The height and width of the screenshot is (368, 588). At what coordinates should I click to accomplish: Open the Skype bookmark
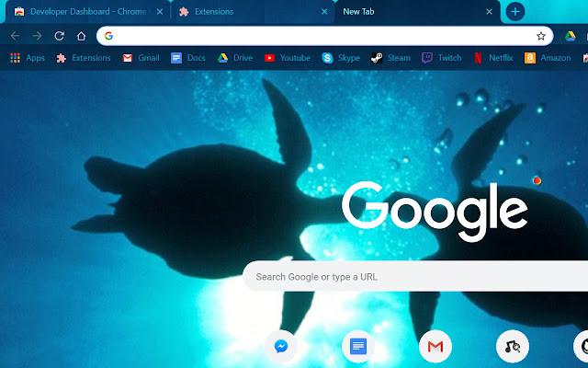point(341,58)
